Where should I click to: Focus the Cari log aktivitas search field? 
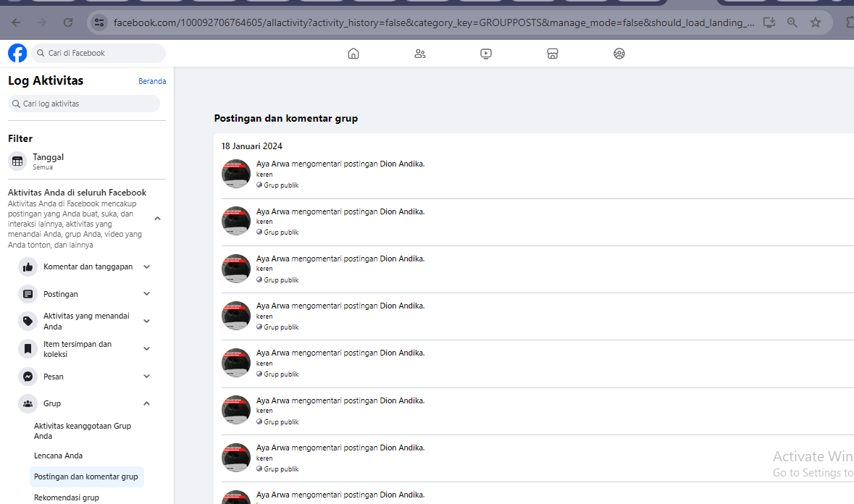[x=84, y=104]
